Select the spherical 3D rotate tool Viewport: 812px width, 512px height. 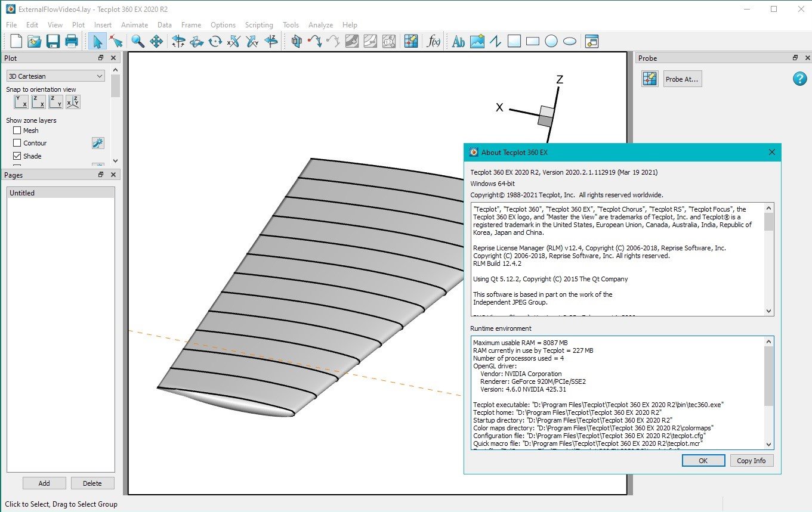[x=178, y=41]
